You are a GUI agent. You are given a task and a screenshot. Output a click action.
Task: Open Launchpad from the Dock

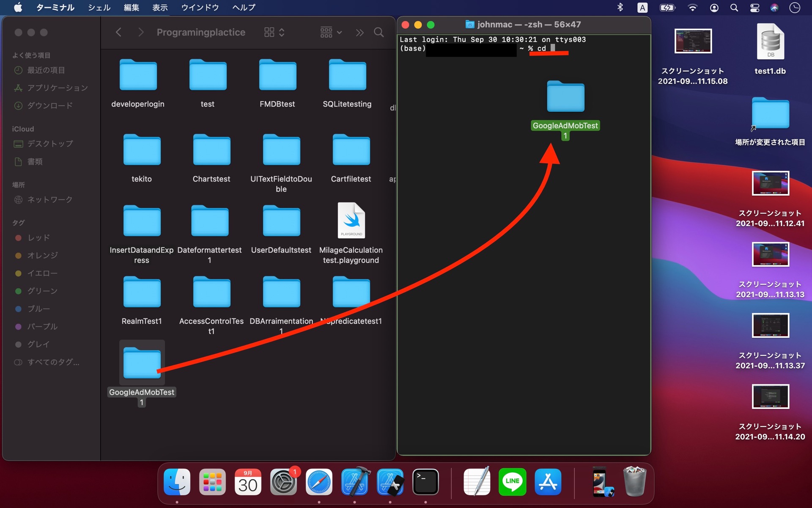point(212,482)
